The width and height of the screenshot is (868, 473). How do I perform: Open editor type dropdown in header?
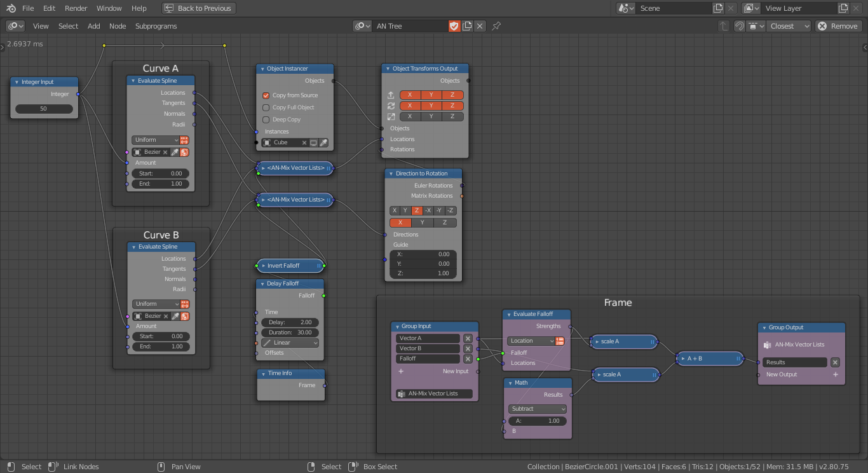[x=15, y=26]
